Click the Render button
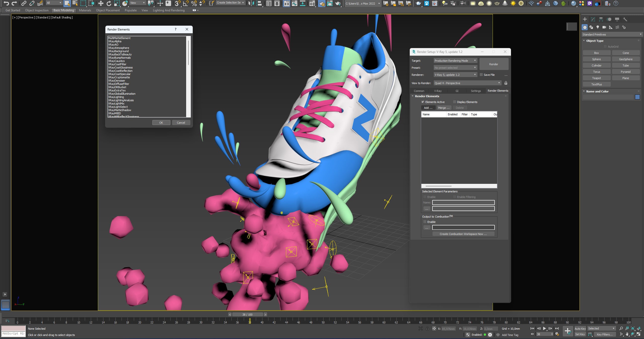The height and width of the screenshot is (339, 644). coord(494,64)
